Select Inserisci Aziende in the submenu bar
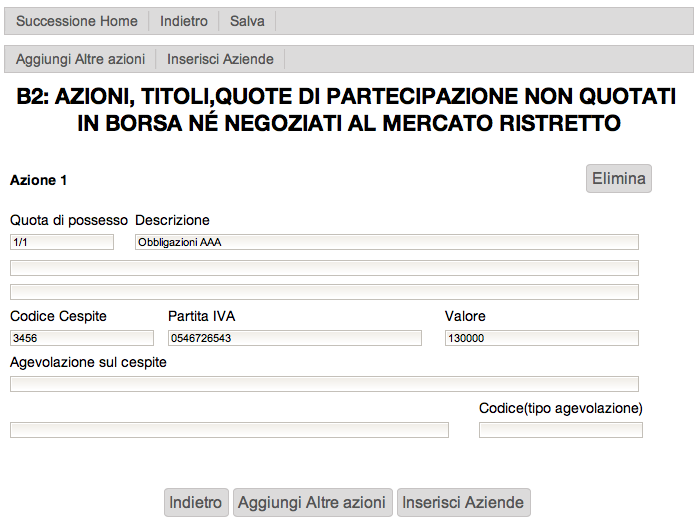Screen dimensions: 696x524 pos(220,59)
